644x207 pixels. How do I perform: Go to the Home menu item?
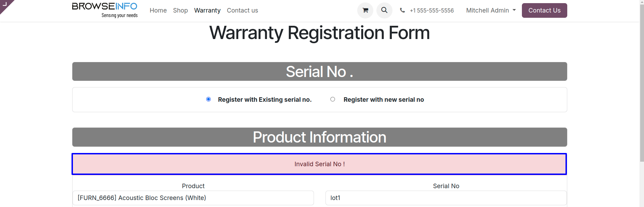158,10
